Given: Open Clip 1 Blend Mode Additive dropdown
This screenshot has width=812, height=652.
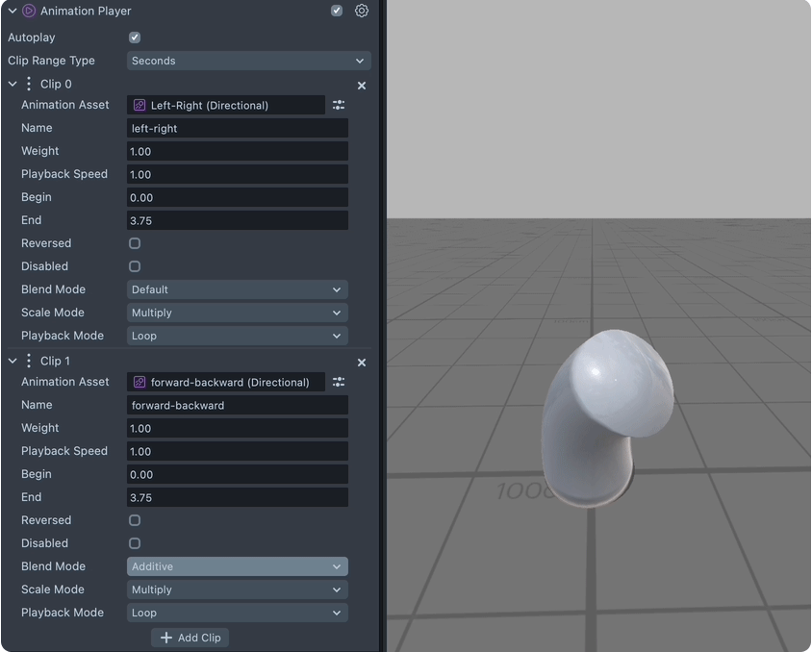Looking at the screenshot, I should pyautogui.click(x=237, y=566).
